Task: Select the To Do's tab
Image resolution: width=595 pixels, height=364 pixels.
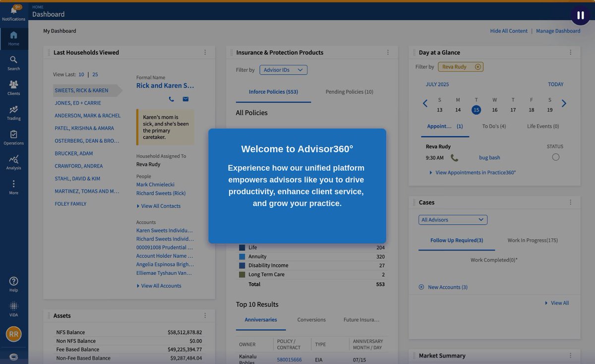Action: [494, 126]
